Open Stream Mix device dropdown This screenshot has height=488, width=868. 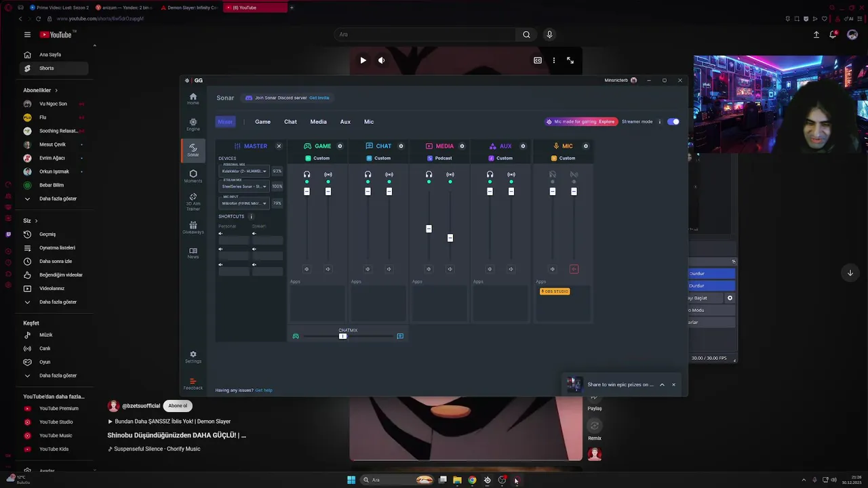(x=244, y=186)
